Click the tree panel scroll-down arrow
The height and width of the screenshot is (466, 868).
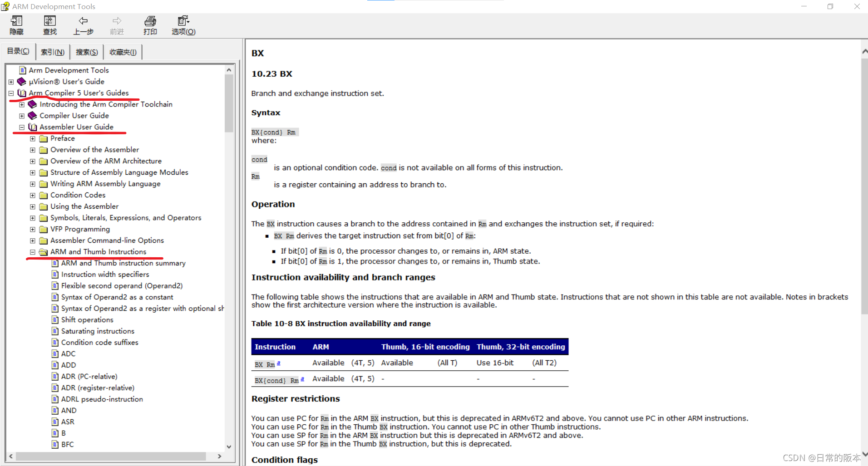coord(229,447)
